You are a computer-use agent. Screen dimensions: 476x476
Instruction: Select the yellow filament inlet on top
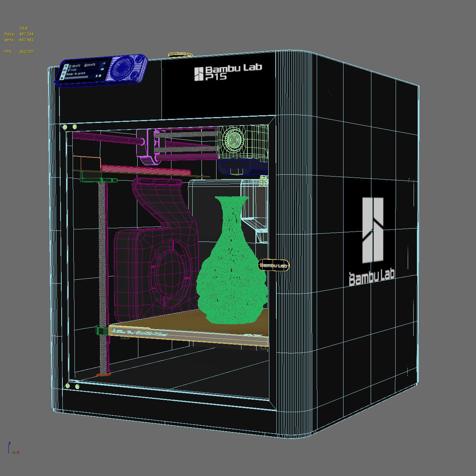[x=181, y=55]
